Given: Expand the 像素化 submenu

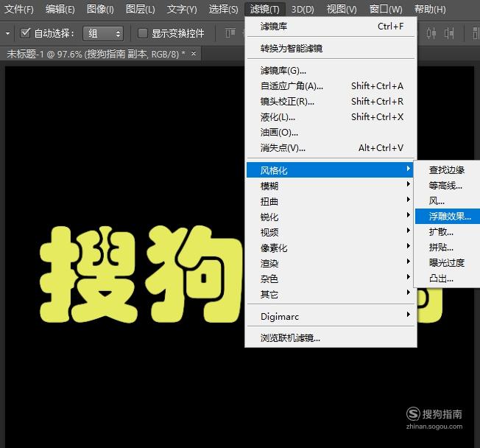Looking at the screenshot, I should point(331,248).
